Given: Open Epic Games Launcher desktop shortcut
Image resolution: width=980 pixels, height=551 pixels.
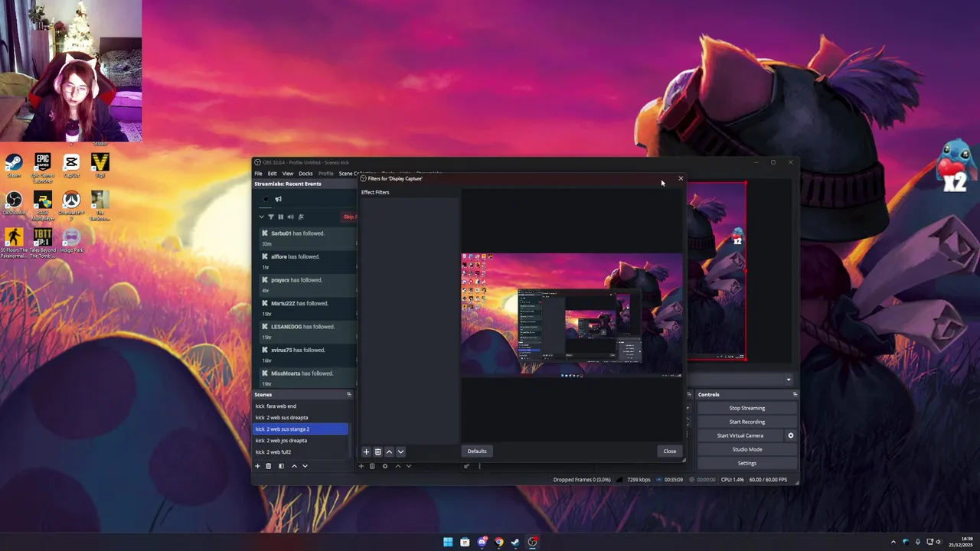Looking at the screenshot, I should coord(43,168).
